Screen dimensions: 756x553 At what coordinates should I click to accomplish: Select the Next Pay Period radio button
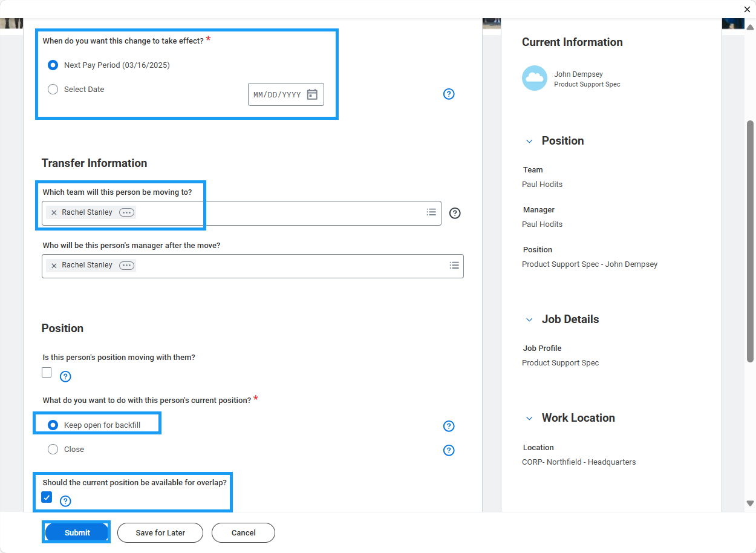click(x=53, y=65)
